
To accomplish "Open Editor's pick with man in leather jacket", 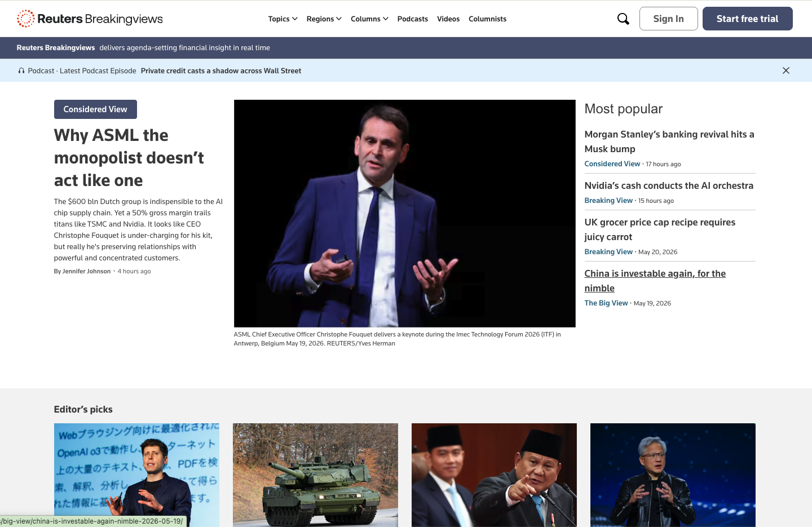I will [673, 475].
